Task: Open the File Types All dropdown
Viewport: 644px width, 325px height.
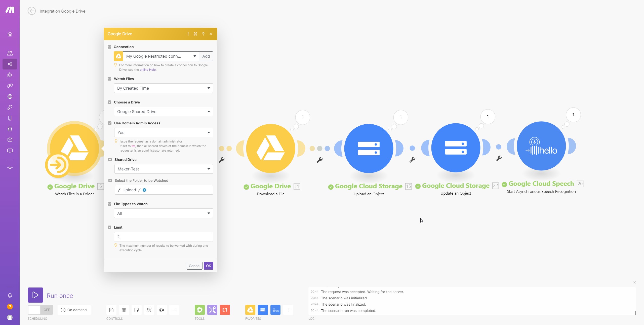Action: pyautogui.click(x=164, y=213)
